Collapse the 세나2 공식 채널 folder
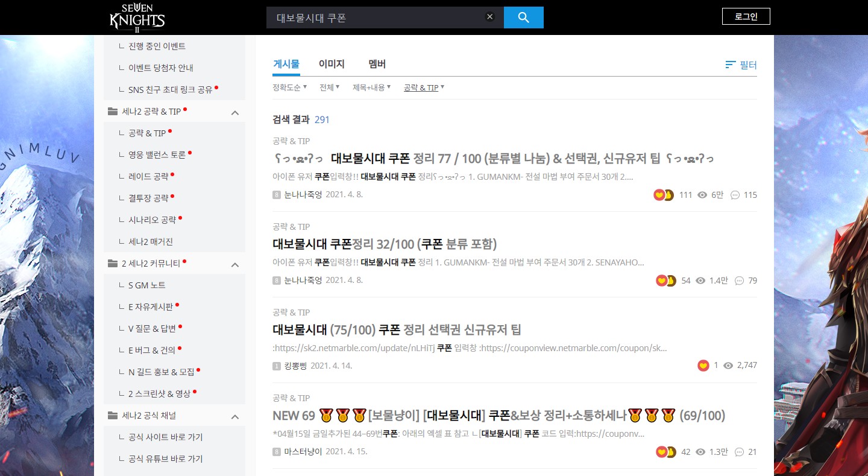 pos(235,416)
